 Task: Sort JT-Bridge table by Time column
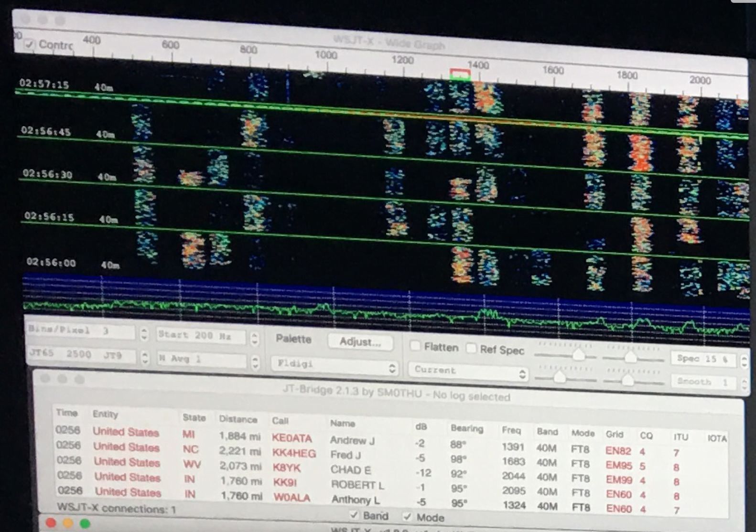(x=66, y=413)
